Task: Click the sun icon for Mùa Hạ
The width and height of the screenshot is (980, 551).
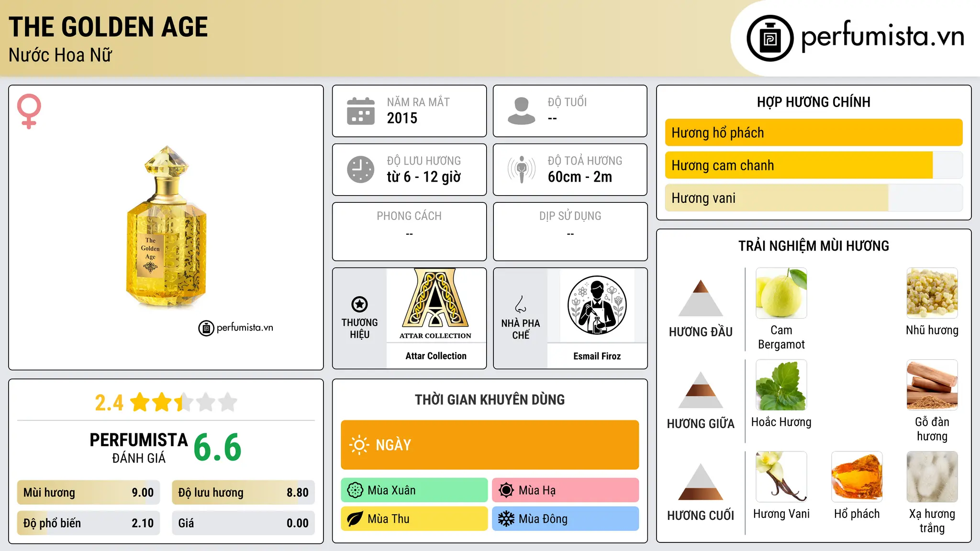Action: coord(506,490)
